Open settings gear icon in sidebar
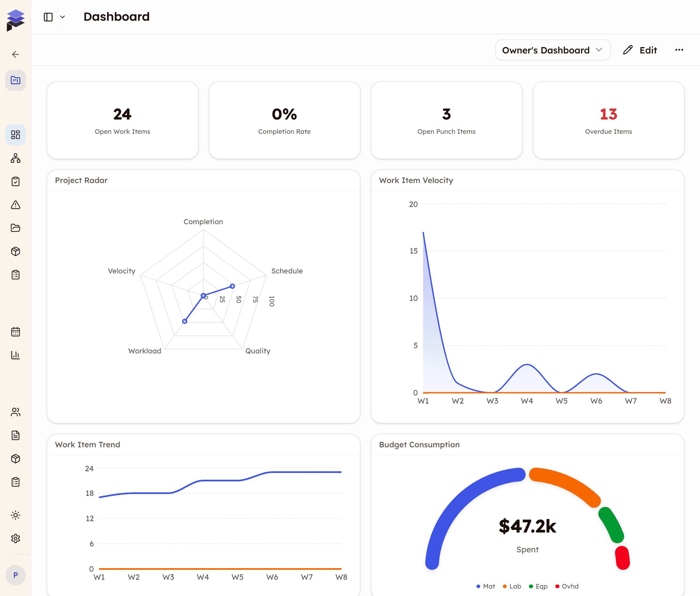The height and width of the screenshot is (596, 700). 16,538
